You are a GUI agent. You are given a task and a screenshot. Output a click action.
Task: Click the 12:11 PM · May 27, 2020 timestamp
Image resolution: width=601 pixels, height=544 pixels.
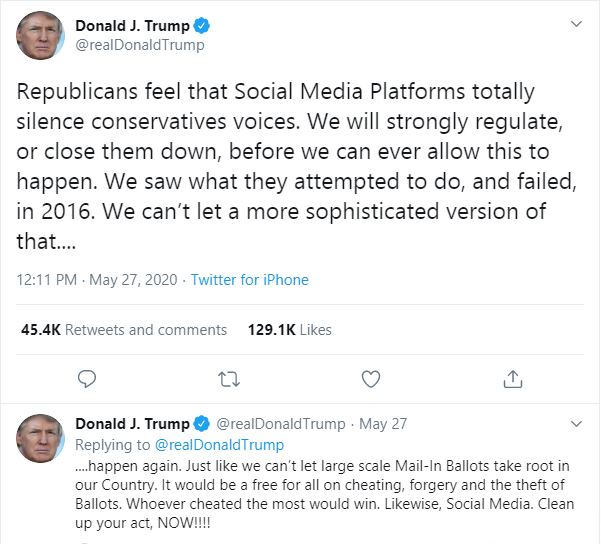pyautogui.click(x=96, y=280)
